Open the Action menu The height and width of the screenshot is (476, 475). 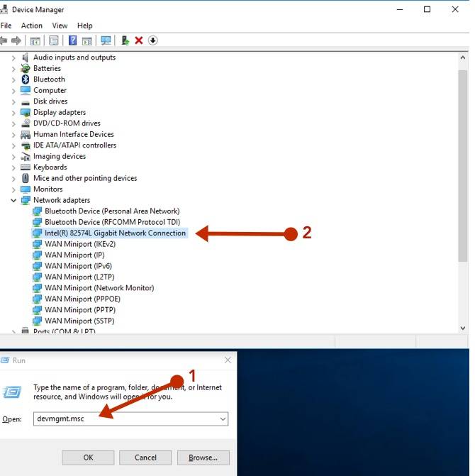[x=31, y=26]
